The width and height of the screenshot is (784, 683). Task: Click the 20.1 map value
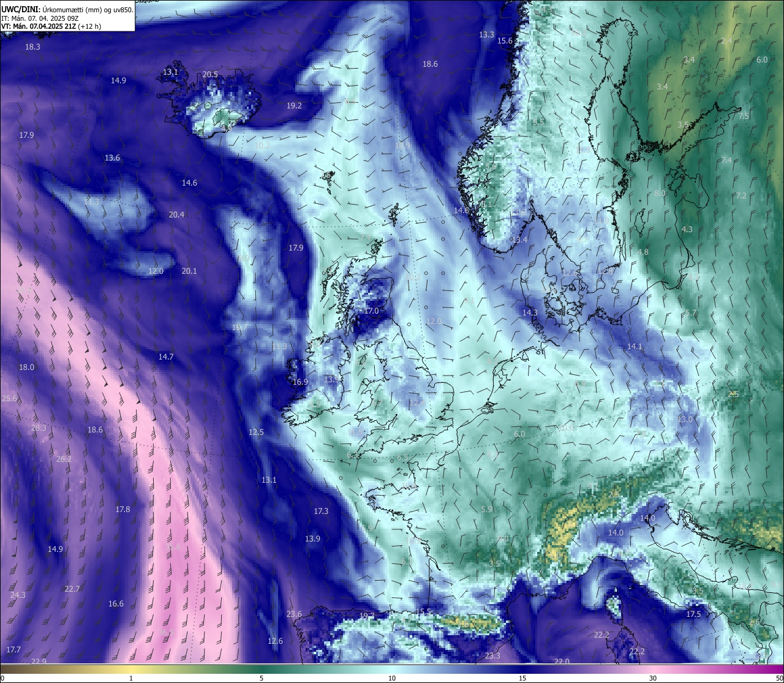tap(189, 271)
